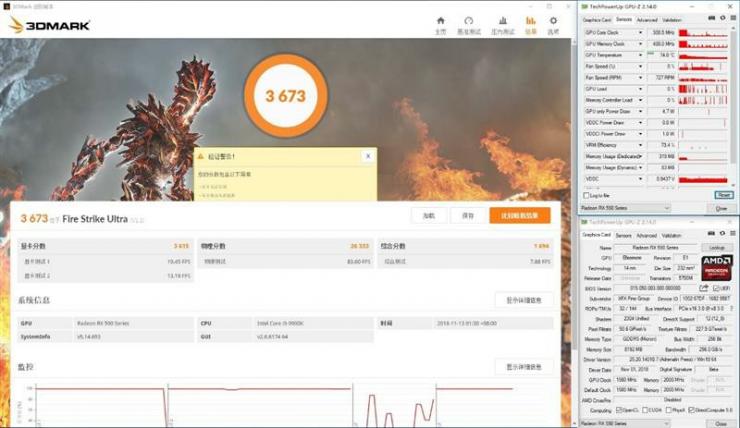Click the AMD Radeon logo in GPU-Z
The height and width of the screenshot is (428, 740).
[x=716, y=268]
